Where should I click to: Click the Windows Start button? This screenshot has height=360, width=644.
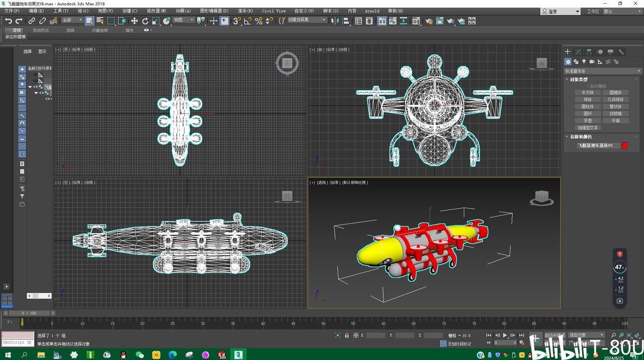[x=8, y=355]
